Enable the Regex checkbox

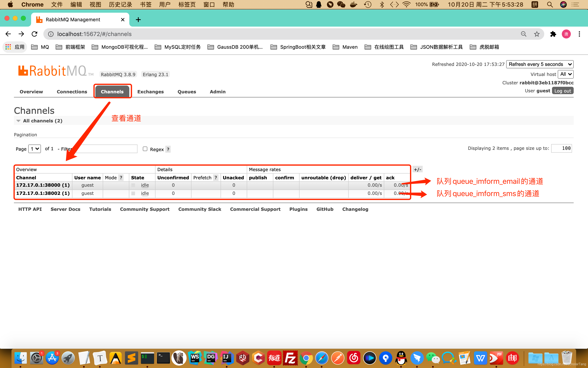coord(145,149)
